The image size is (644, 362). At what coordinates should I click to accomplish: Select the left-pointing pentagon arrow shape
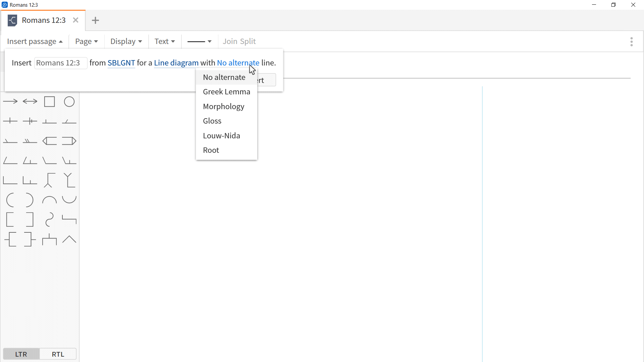[49, 141]
